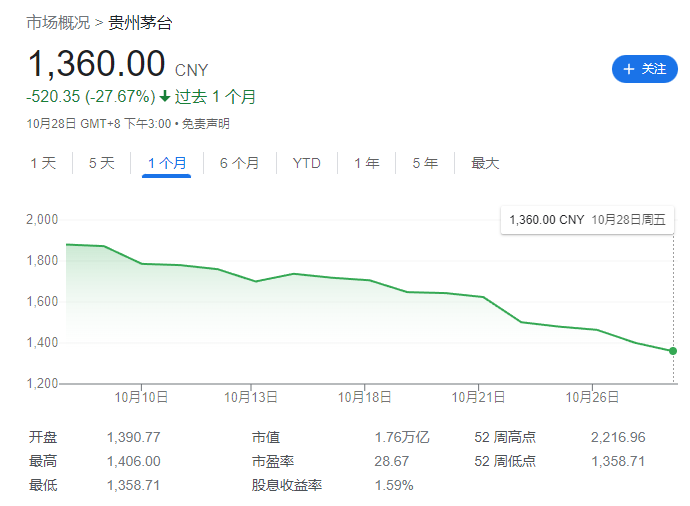Click the 股息收益率 value 1.59%

394,485
